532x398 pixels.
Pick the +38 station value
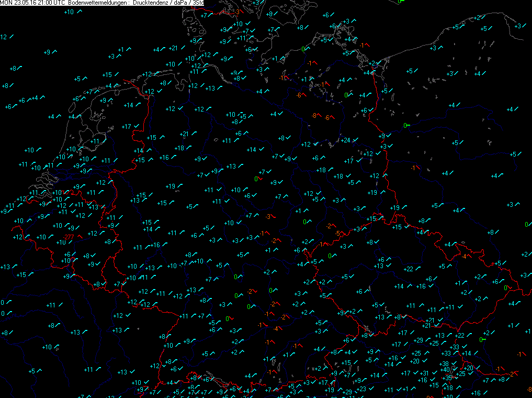tap(444, 364)
